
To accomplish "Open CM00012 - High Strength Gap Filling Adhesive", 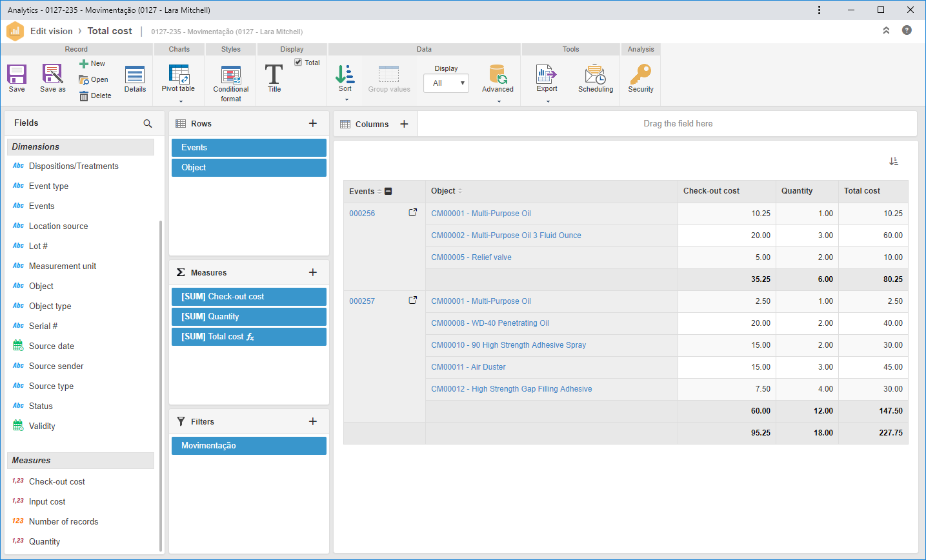I will tap(512, 389).
